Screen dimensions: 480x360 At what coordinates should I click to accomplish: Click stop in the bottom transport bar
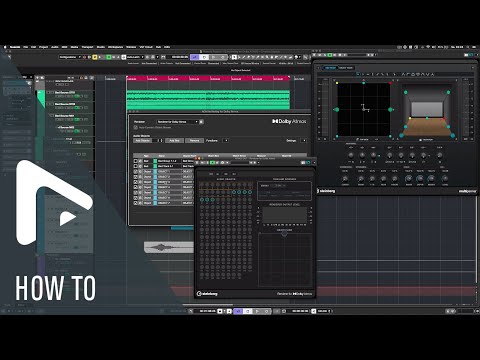248,311
